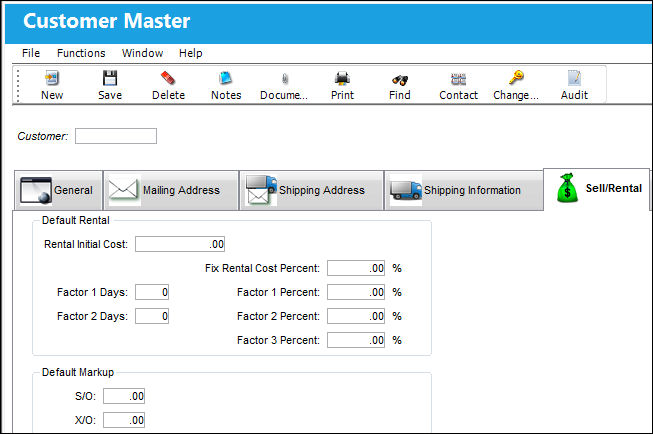The width and height of the screenshot is (653, 434).
Task: Click the Default Markup group label
Action: click(x=78, y=372)
